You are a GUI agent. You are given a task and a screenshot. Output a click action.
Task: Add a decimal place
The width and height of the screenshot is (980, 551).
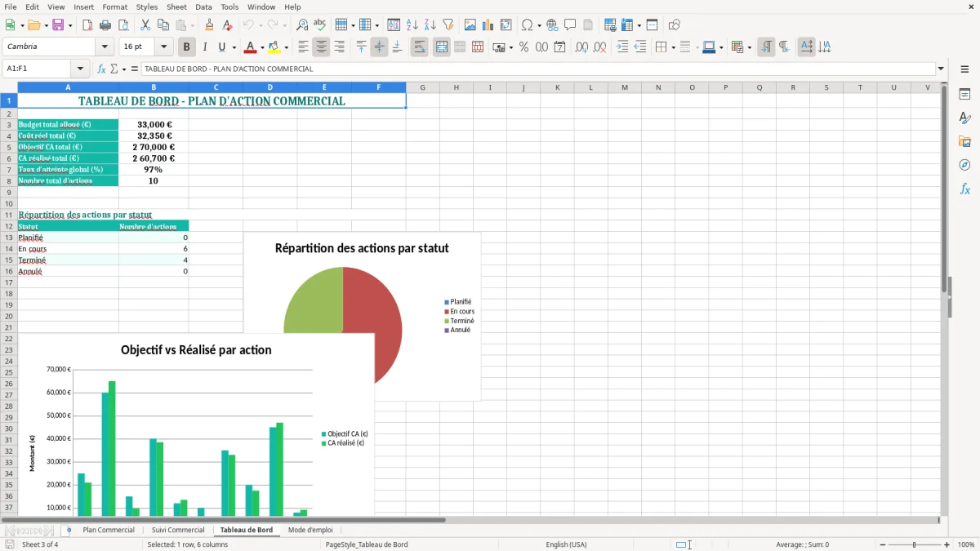point(582,47)
